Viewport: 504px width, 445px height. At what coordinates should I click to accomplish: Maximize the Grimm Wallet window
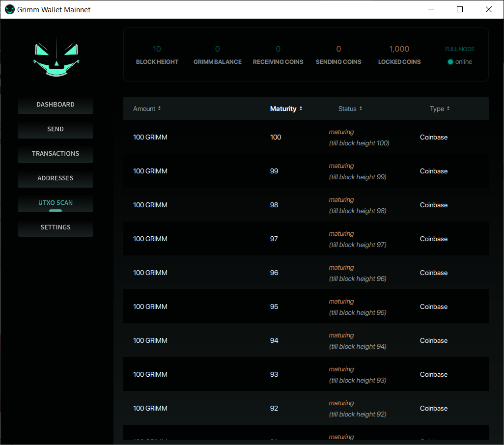460,9
